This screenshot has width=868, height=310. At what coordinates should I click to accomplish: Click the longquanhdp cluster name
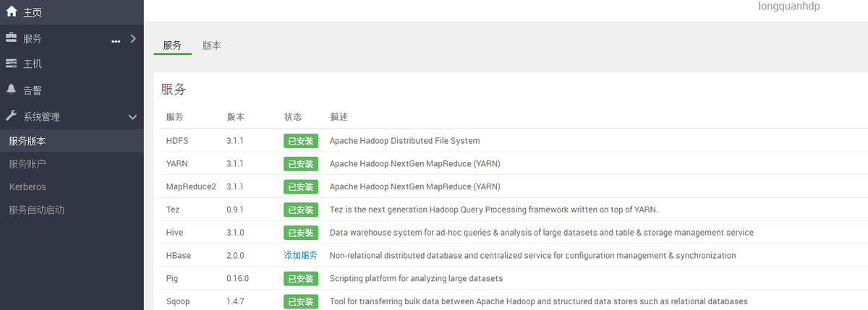(788, 7)
